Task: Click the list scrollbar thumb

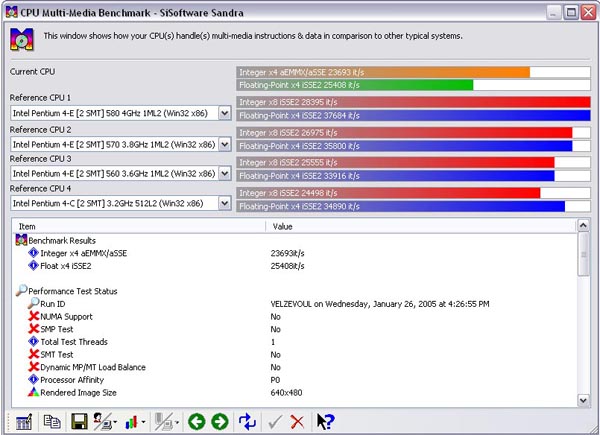Action: (583, 254)
